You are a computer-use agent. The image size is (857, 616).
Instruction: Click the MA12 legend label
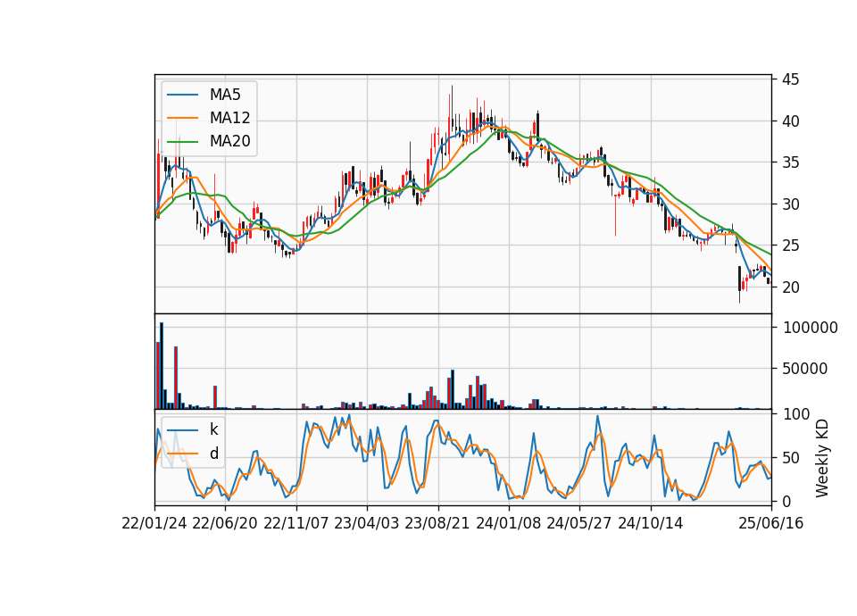(229, 118)
